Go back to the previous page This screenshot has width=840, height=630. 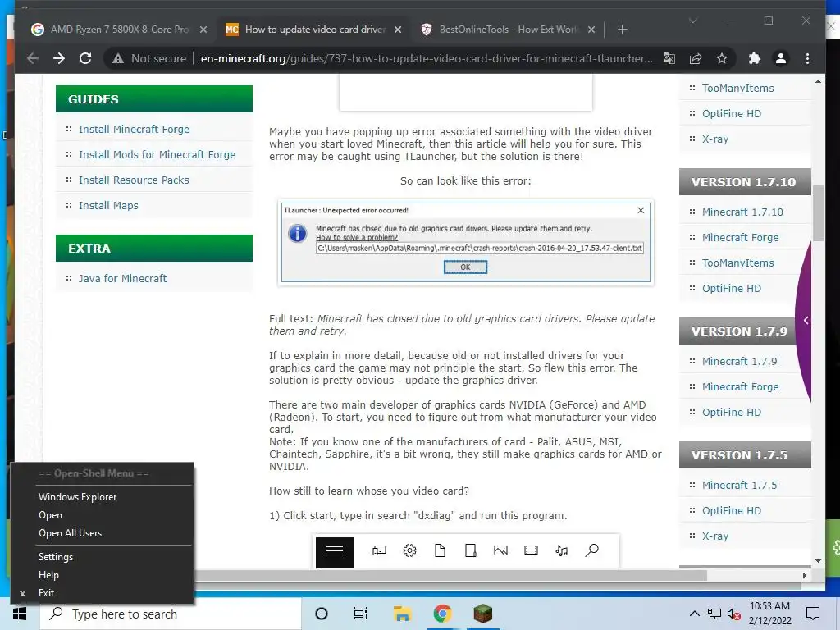(x=33, y=58)
